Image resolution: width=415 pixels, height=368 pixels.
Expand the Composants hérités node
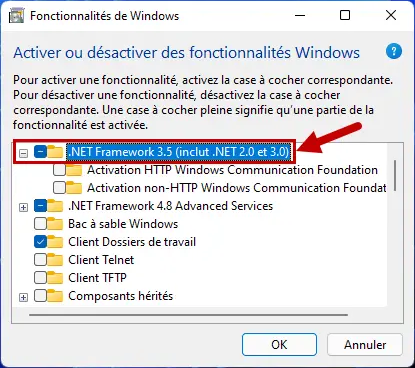pos(23,297)
